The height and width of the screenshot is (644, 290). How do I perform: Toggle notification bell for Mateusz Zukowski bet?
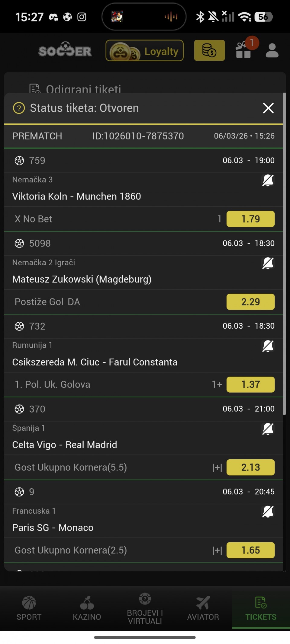(268, 263)
